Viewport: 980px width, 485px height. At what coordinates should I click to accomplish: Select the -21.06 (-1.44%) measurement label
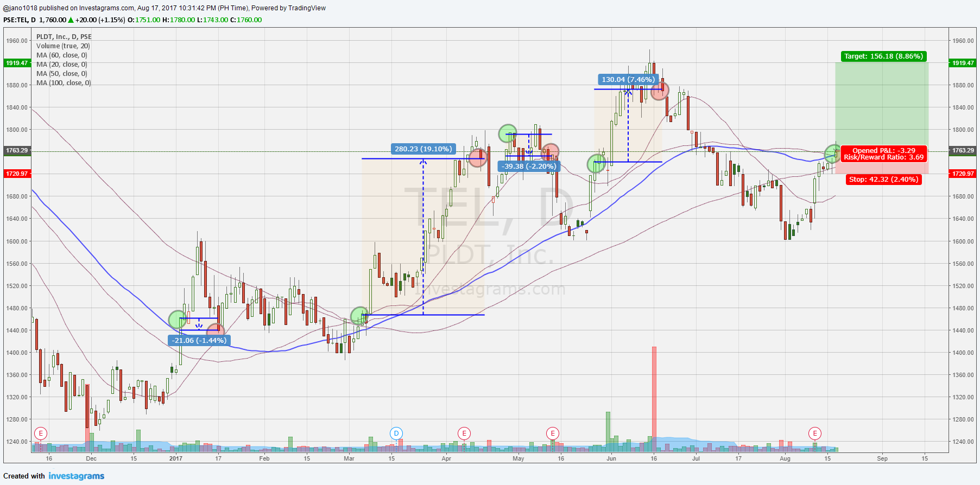pos(199,341)
